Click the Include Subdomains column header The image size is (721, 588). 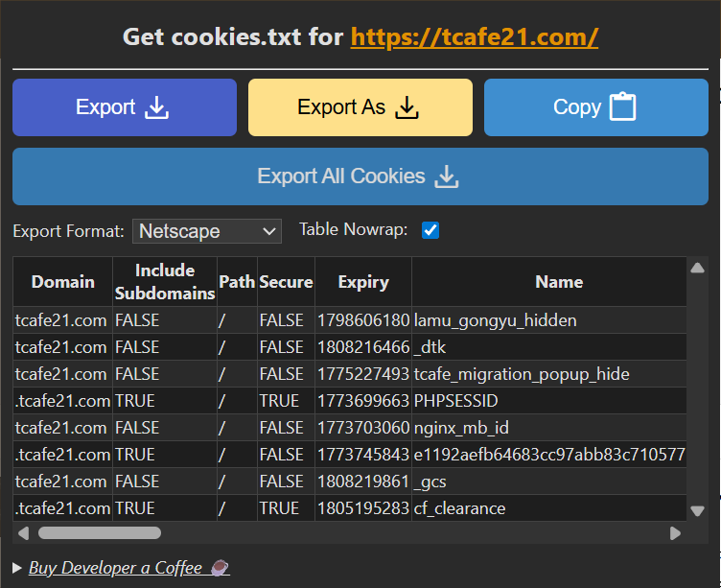point(165,282)
